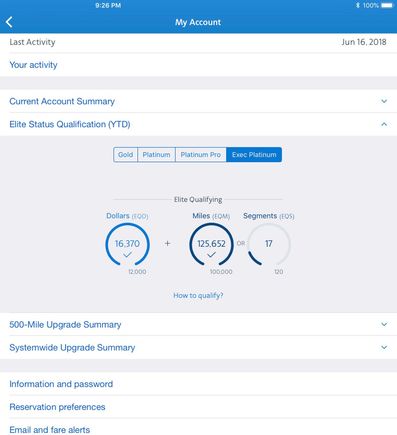397x435 pixels.
Task: Expand 500-Mile Upgrade Summary chevron
Action: (384, 324)
